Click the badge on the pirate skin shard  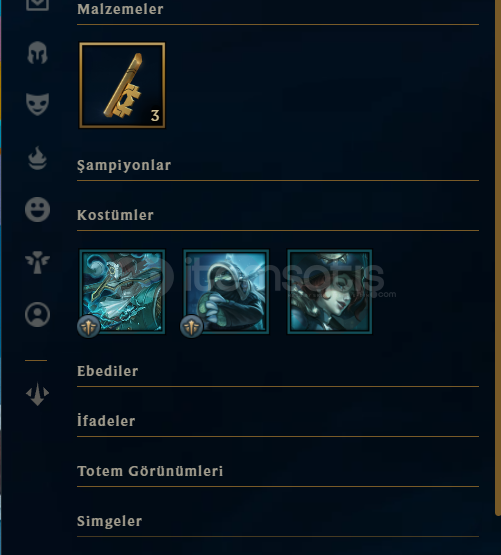point(88,326)
